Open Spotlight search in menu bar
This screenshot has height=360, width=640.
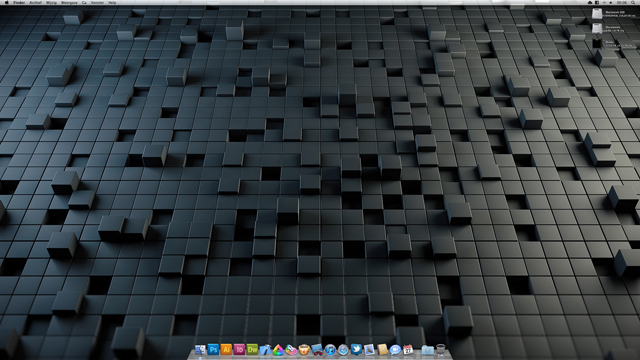click(x=632, y=2)
